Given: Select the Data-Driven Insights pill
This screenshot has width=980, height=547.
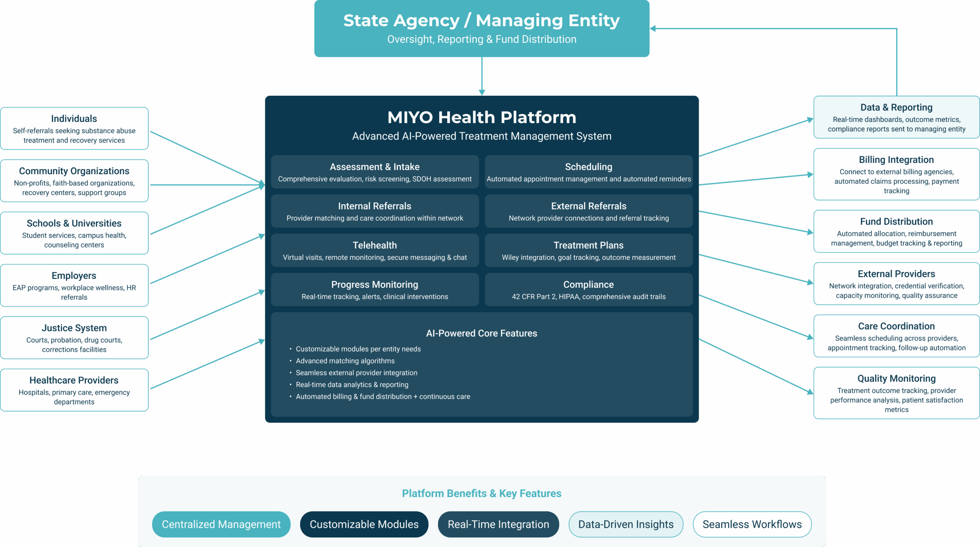Looking at the screenshot, I should [626, 524].
